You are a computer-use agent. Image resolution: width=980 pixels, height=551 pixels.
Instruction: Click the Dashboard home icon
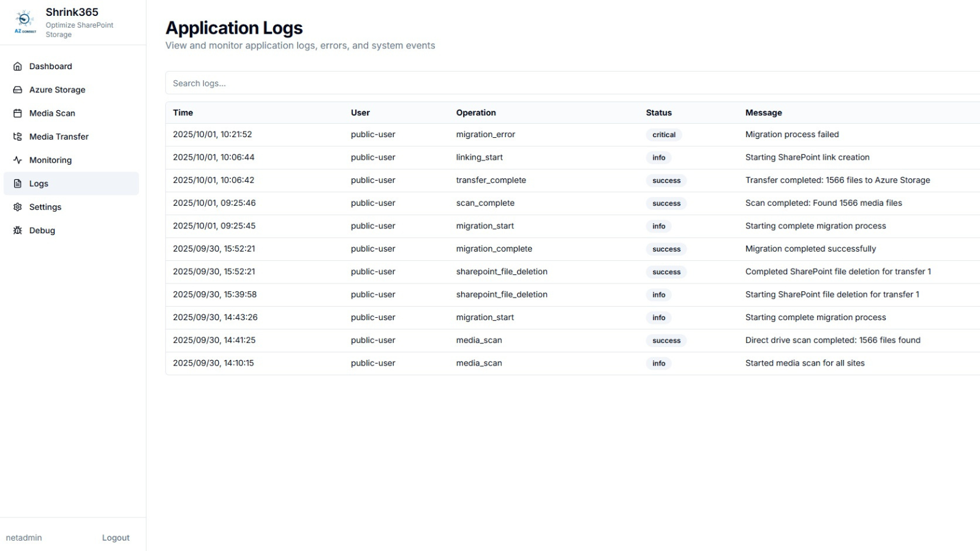coord(18,66)
